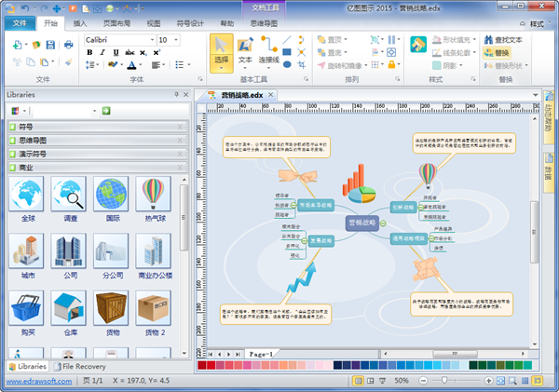Choose the 连接线 connector tool
The image size is (559, 392).
pos(270,53)
